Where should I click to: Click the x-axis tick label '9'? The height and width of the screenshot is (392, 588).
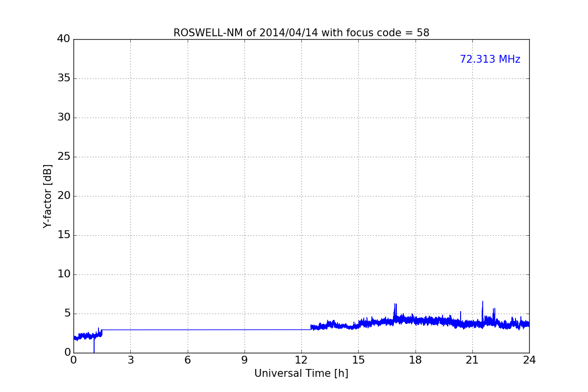(245, 360)
